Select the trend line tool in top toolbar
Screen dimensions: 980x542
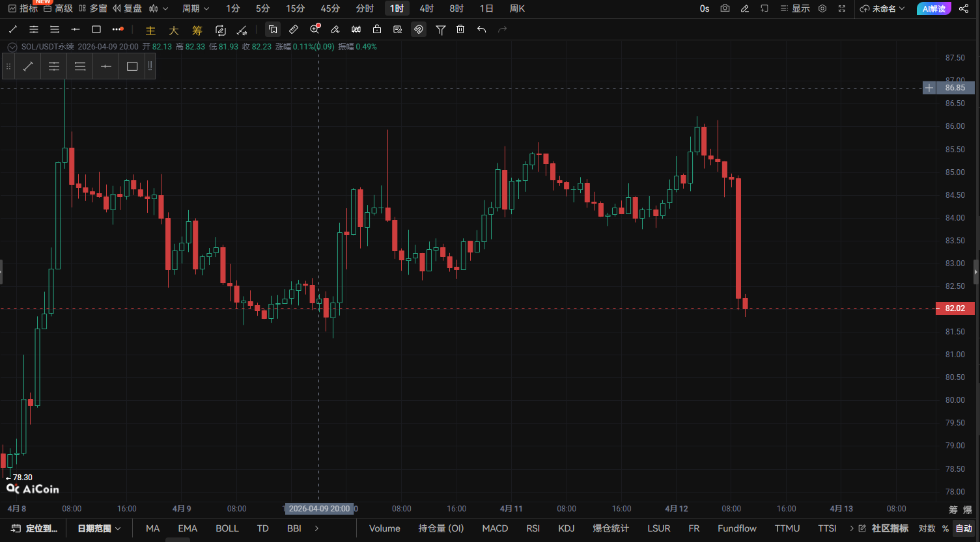(13, 29)
